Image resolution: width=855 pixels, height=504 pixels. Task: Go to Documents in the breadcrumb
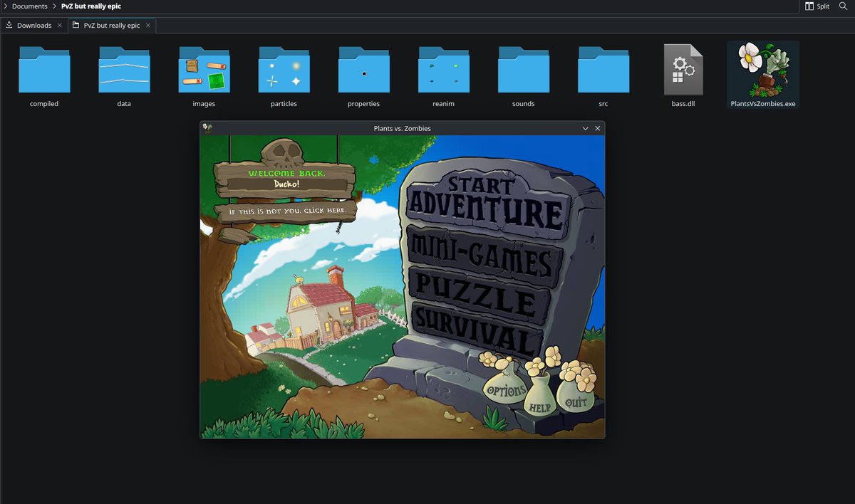(x=30, y=6)
